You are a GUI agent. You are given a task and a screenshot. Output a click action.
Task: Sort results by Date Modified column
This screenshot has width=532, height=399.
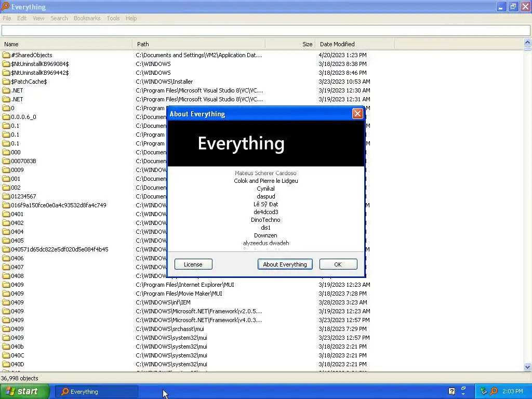tap(355, 44)
